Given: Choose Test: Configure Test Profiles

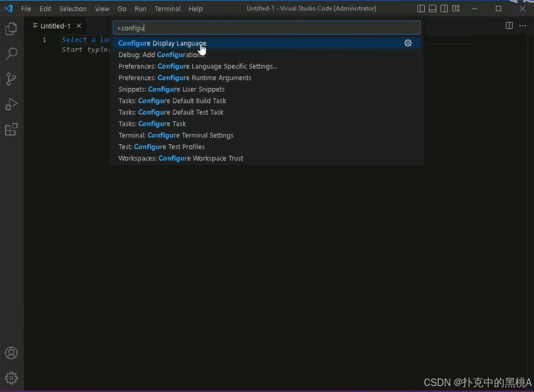Looking at the screenshot, I should click(267, 147).
